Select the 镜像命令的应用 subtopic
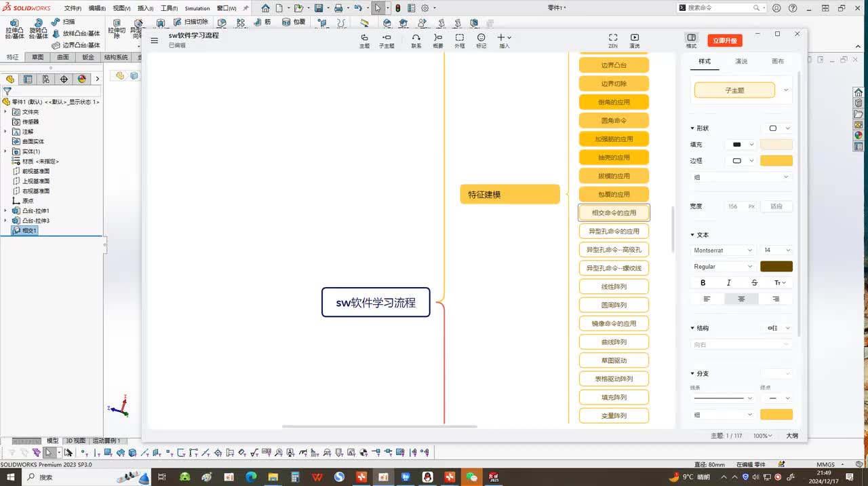The width and height of the screenshot is (868, 486). [614, 323]
